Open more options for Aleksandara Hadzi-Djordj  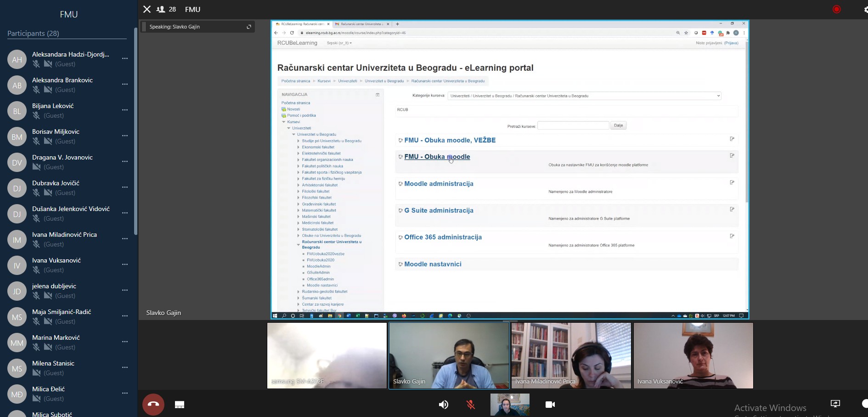point(125,59)
